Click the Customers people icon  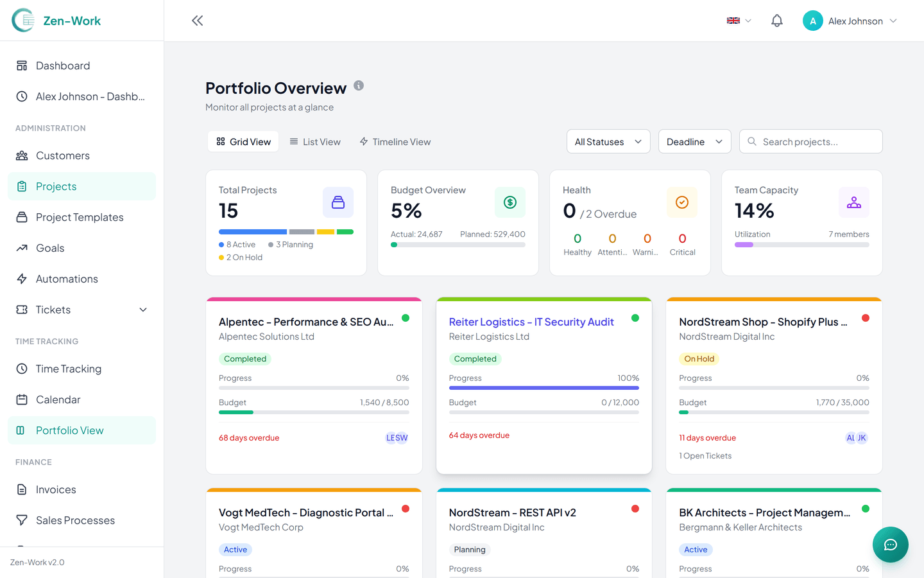click(22, 155)
